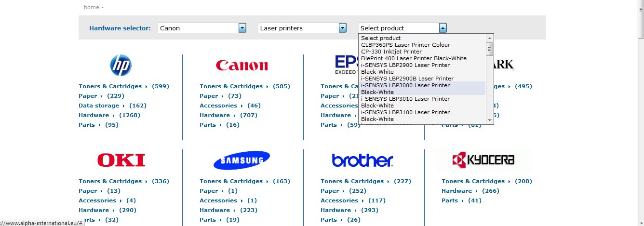Open the Kyocera brand logo

pos(484,160)
